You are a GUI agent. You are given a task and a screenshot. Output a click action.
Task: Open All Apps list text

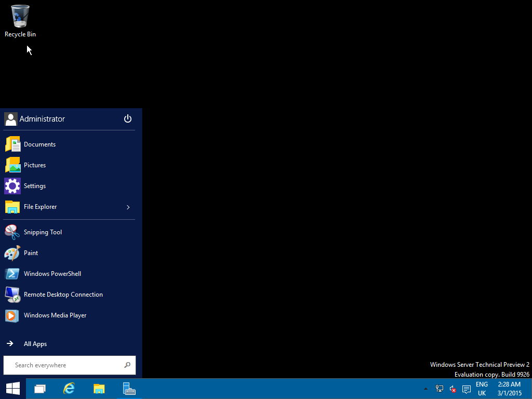point(35,344)
